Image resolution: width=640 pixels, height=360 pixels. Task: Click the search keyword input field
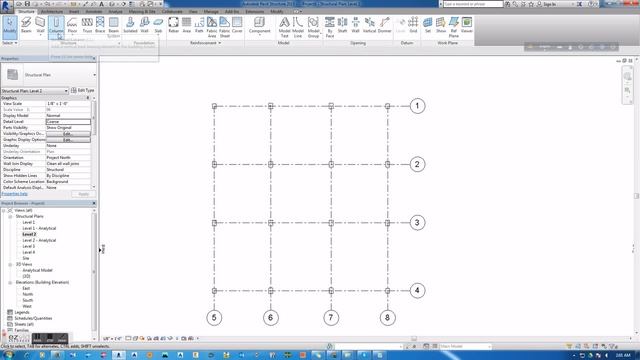[x=473, y=4]
